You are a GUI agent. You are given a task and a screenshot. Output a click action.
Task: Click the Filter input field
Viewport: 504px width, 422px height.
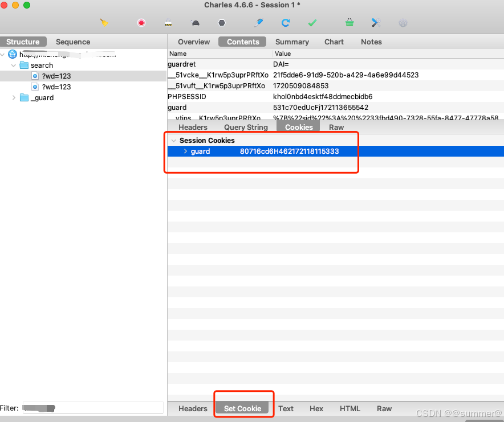click(x=92, y=408)
